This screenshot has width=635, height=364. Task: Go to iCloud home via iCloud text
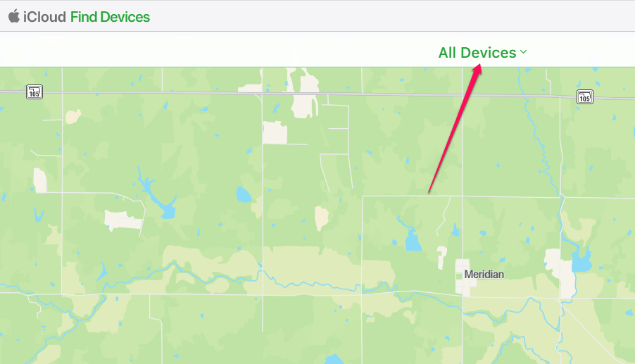click(x=44, y=17)
